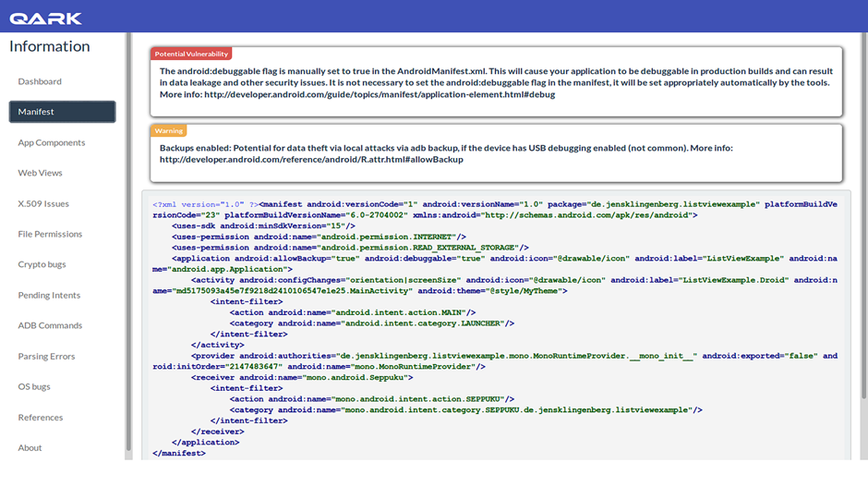The image size is (868, 487).
Task: Click the Potential Vulnerability red label
Action: click(x=191, y=54)
